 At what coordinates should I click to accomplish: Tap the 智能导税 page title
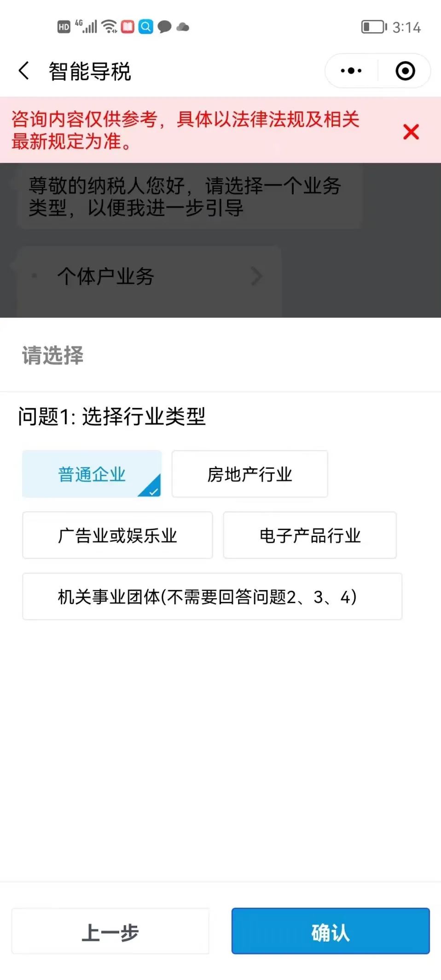coord(90,71)
